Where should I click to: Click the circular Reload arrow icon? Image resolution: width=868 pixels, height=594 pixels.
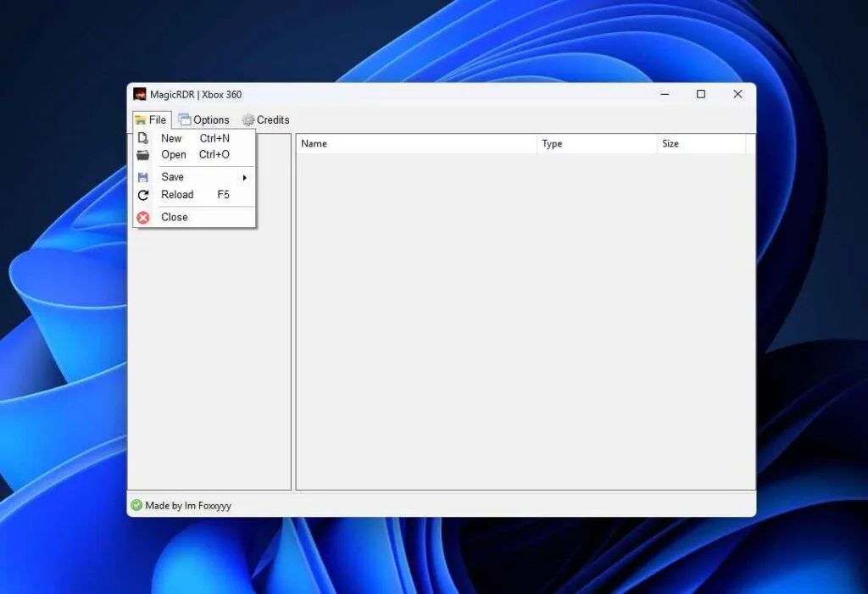click(x=142, y=195)
